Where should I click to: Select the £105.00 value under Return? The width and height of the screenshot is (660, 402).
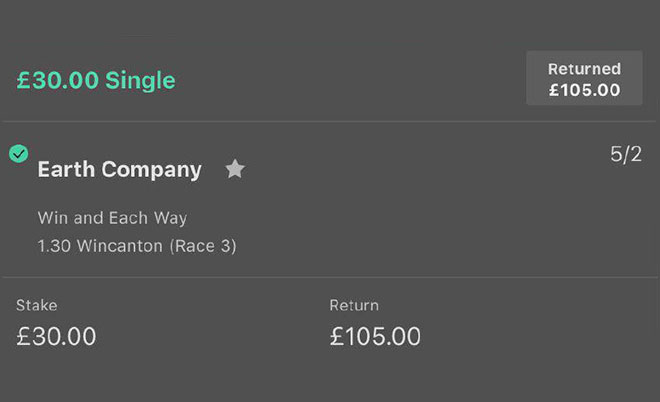click(x=376, y=337)
